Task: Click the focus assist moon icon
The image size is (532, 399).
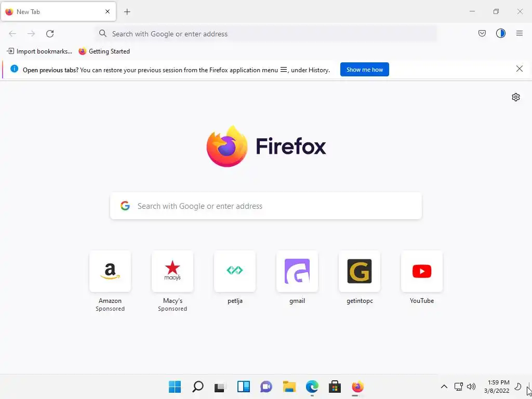Action: (518, 387)
